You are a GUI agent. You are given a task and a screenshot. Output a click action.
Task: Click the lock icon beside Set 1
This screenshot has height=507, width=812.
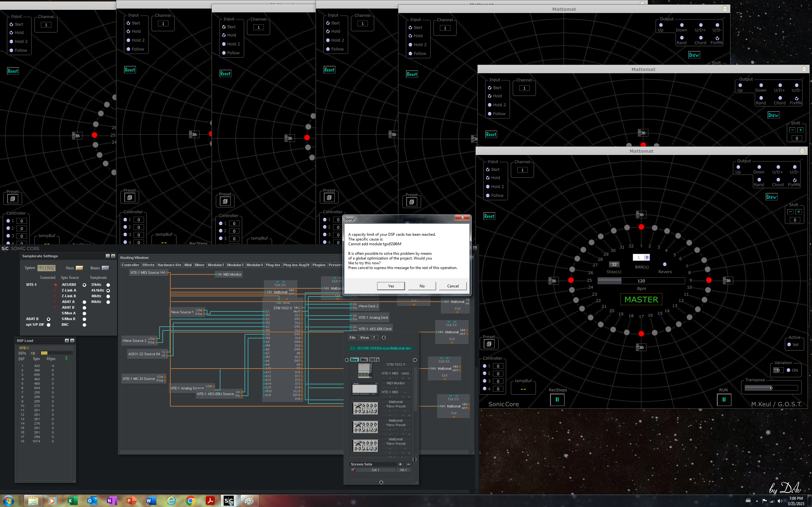tap(353, 470)
